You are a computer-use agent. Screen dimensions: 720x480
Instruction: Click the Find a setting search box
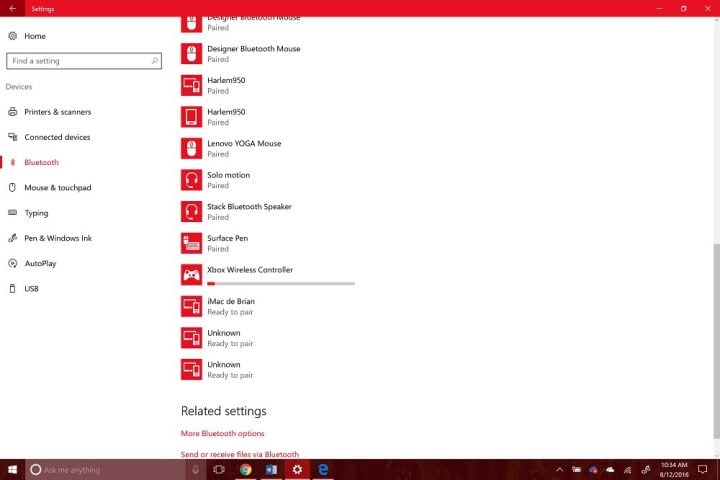(84, 61)
